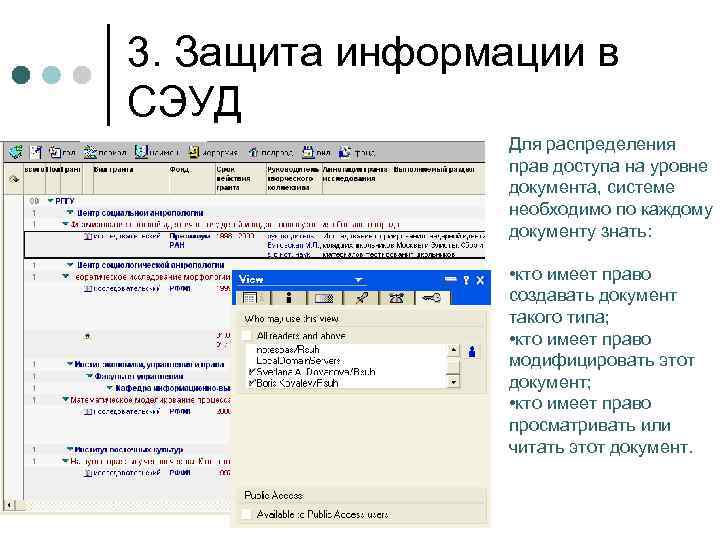Collapse the View properties box with dash button
This screenshot has width=720, height=540.
450,279
